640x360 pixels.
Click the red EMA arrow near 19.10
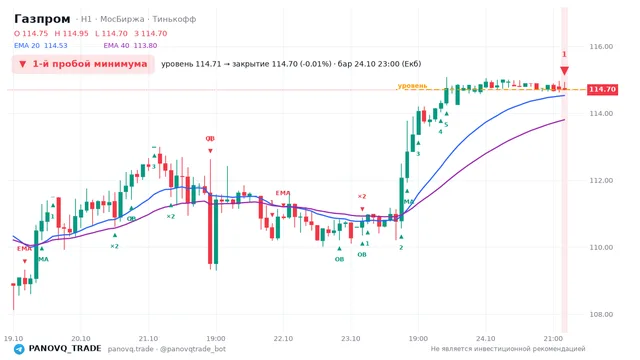click(24, 261)
